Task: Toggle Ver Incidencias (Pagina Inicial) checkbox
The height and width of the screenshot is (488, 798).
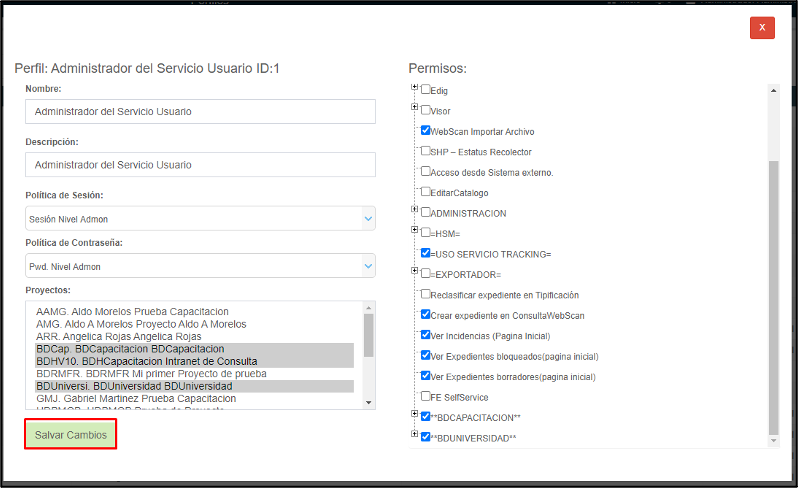Action: [426, 335]
